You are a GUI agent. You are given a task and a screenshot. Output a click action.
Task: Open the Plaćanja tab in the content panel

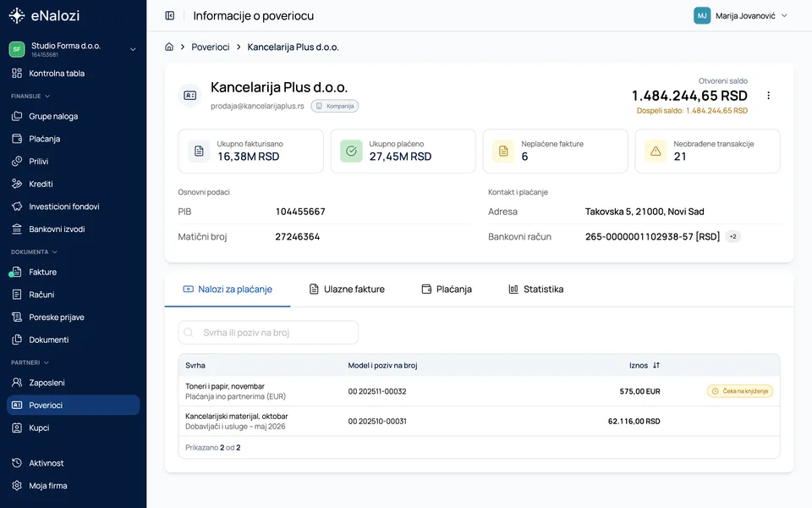pyautogui.click(x=447, y=290)
